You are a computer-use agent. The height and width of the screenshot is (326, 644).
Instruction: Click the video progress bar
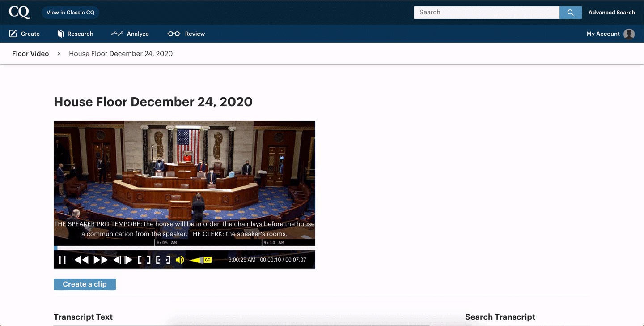tap(184, 248)
